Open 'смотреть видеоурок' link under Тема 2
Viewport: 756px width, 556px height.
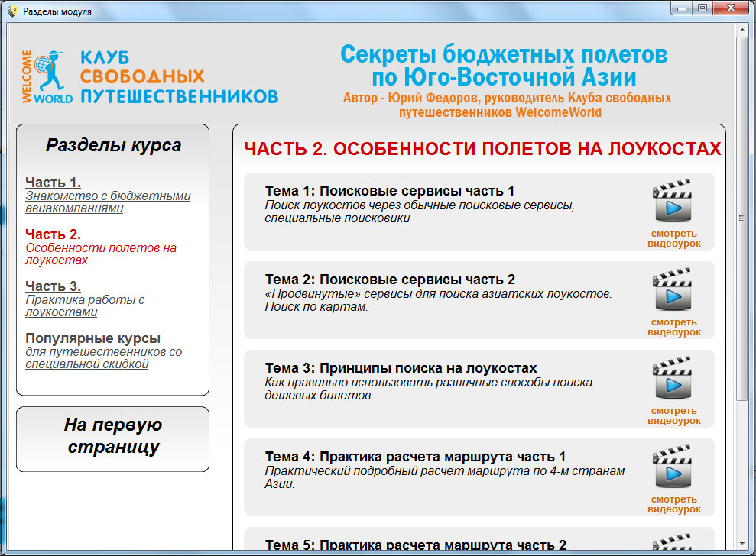click(674, 327)
